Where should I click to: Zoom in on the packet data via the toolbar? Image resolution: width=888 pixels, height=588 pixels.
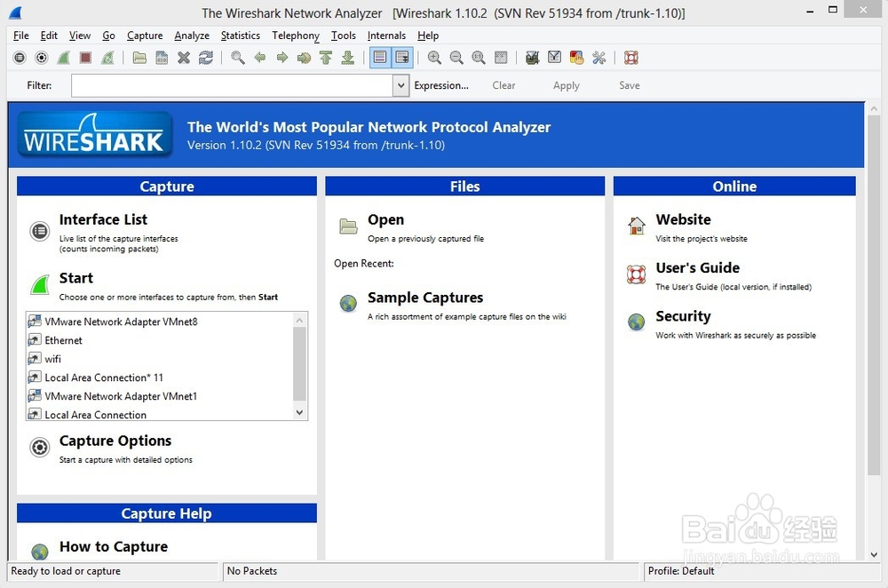point(434,57)
